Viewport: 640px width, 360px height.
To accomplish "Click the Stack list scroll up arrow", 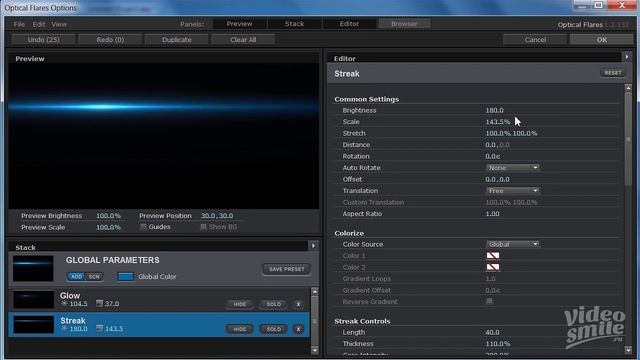I will pos(314,291).
